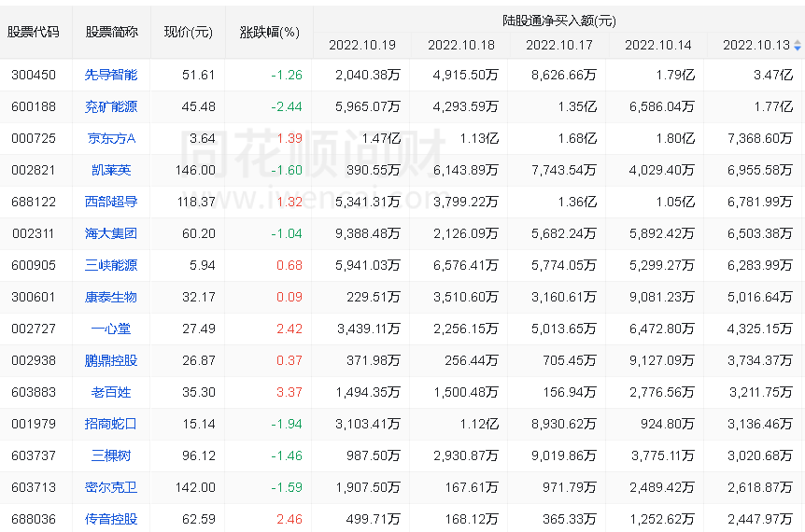Click net buy cell 9,019.86万

[x=564, y=455]
